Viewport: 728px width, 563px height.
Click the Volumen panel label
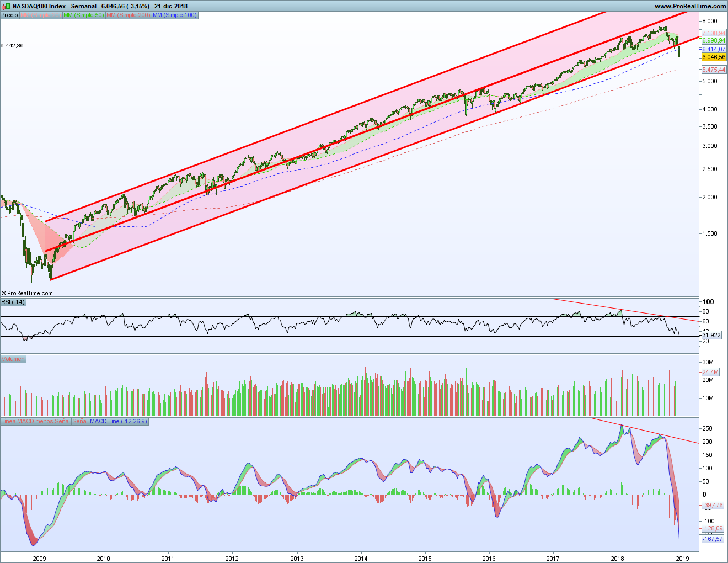13,359
